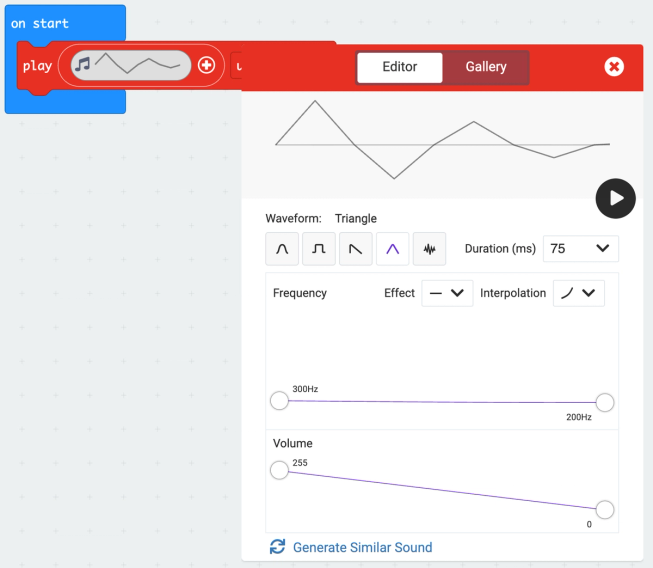This screenshot has height=568, width=653.
Task: Select the sawtooth waveform button
Action: 356,249
